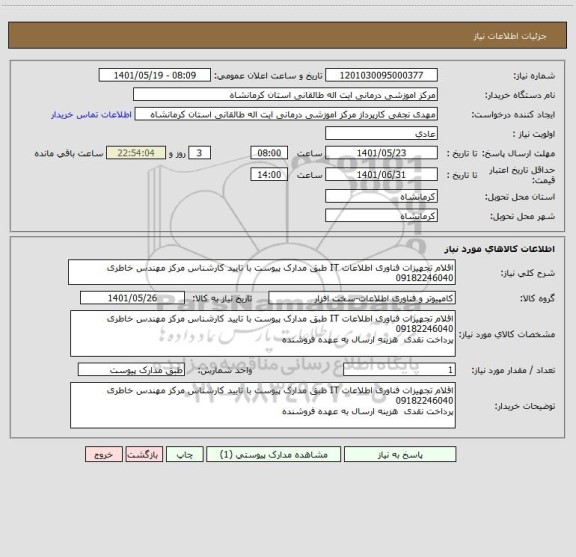The height and width of the screenshot is (557, 576).
Task: Click the بازگشت back button
Action: (x=144, y=454)
